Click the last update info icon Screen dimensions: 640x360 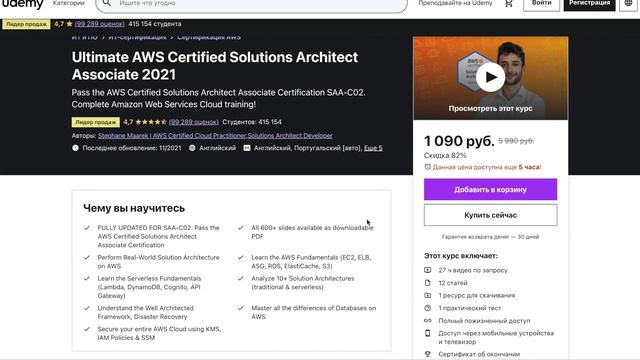(x=75, y=148)
